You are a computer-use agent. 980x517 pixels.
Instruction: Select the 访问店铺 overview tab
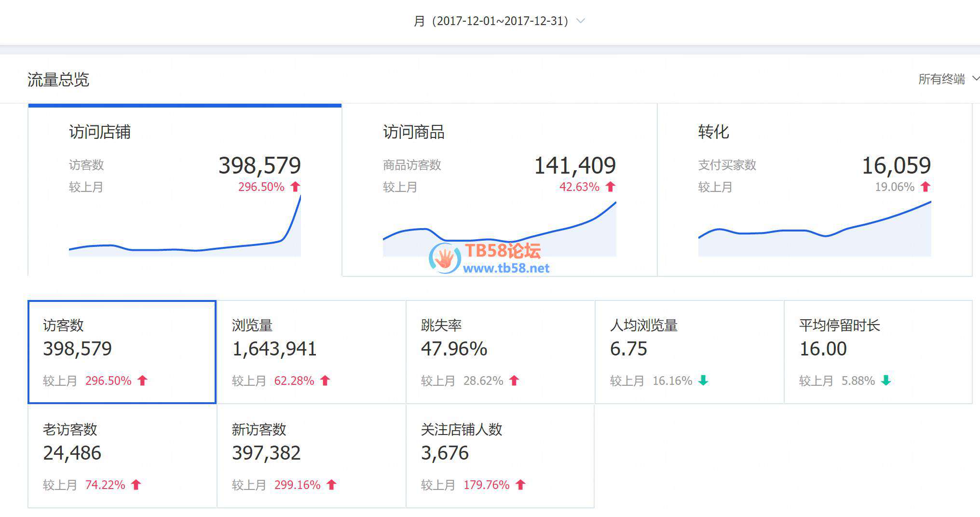point(185,190)
